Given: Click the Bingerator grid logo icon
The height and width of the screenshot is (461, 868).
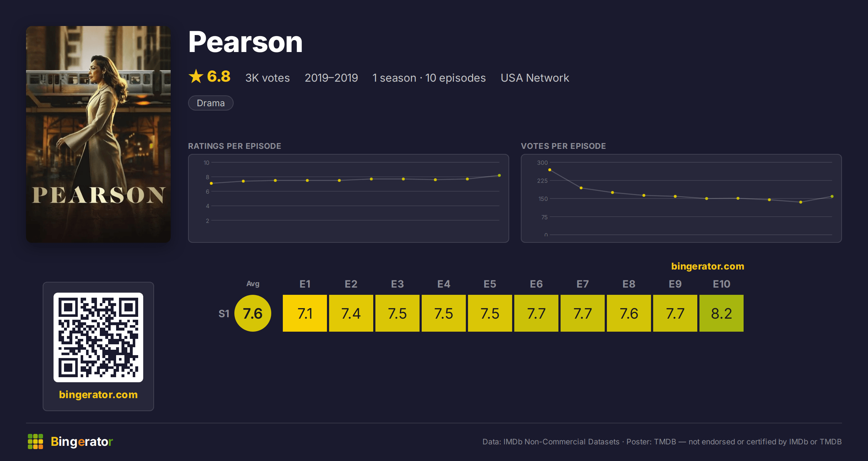Looking at the screenshot, I should pos(35,441).
